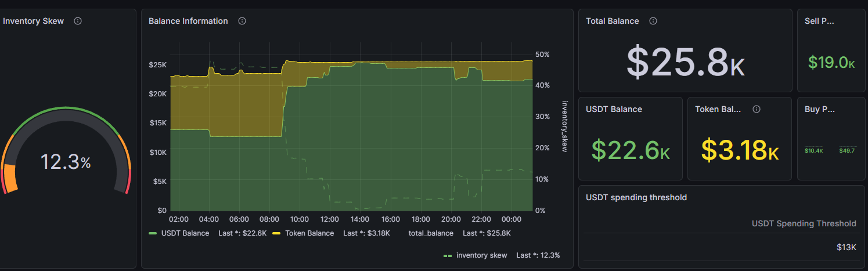Click the 14:00 time axis tick

click(360, 219)
